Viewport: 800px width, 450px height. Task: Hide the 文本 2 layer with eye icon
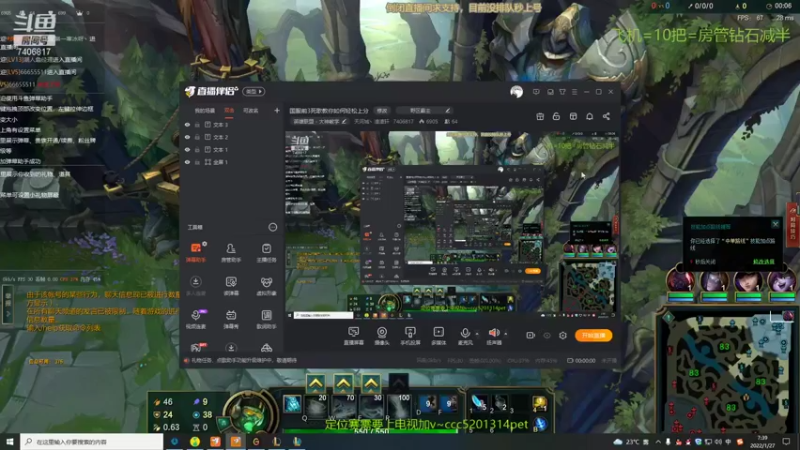tap(187, 137)
